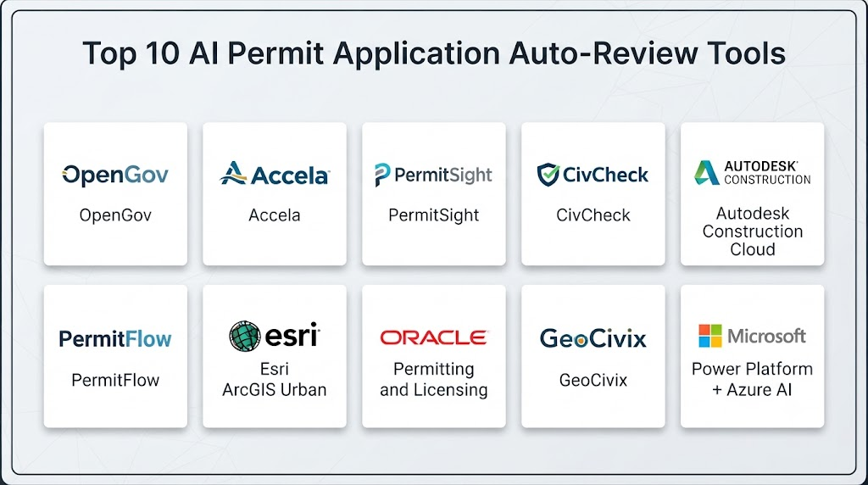Click the Autodesk Construction logo

tap(753, 173)
